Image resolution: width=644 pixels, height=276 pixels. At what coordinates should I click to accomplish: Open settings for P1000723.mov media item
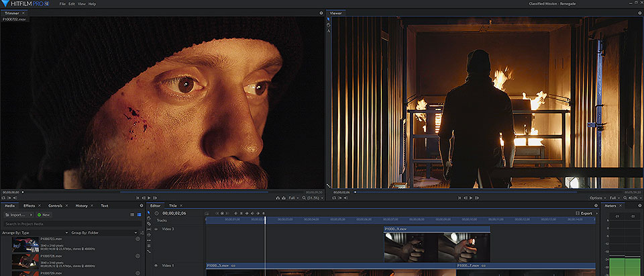(x=138, y=238)
